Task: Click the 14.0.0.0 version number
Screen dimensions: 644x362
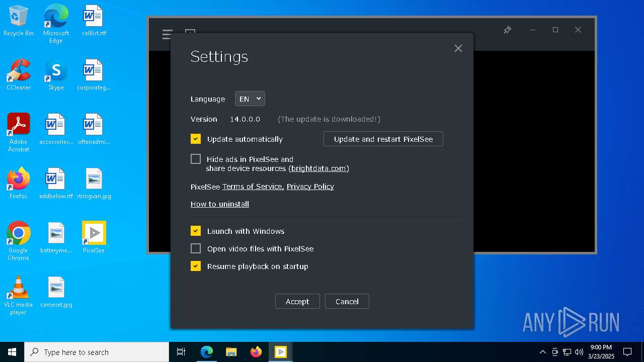Action: (x=245, y=119)
